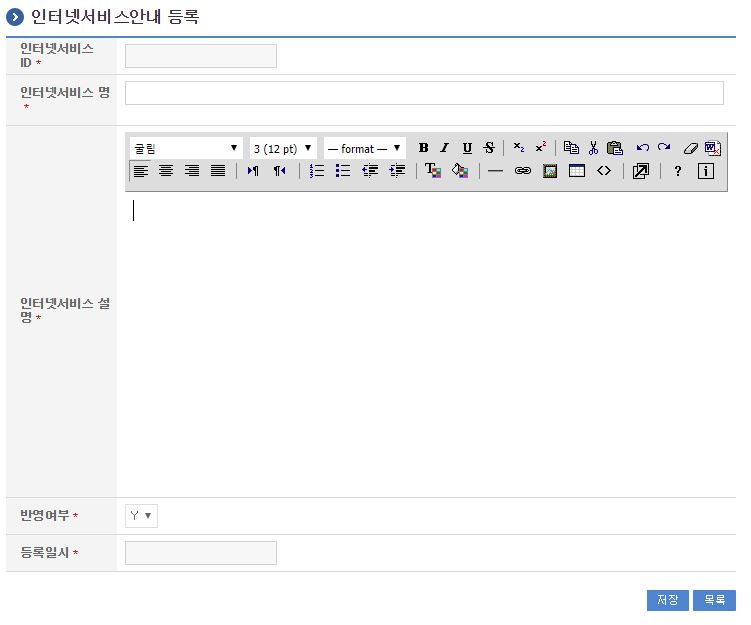Click the eraser remove-format icon
This screenshot has height=625, width=751.
tap(690, 148)
